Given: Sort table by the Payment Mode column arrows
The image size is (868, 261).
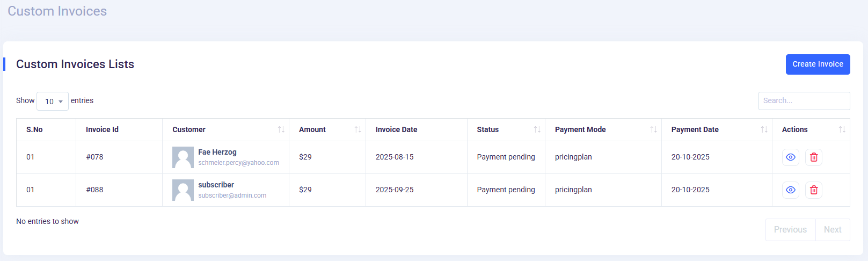Looking at the screenshot, I should (x=653, y=130).
